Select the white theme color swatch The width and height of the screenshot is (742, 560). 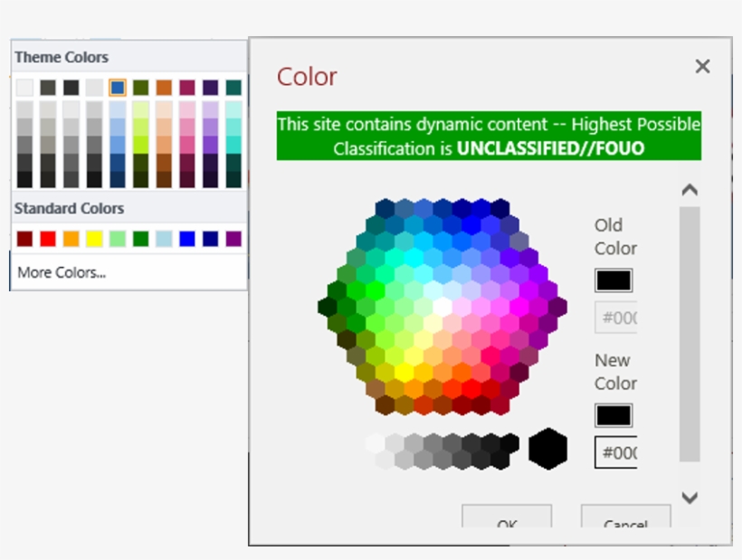tap(24, 88)
